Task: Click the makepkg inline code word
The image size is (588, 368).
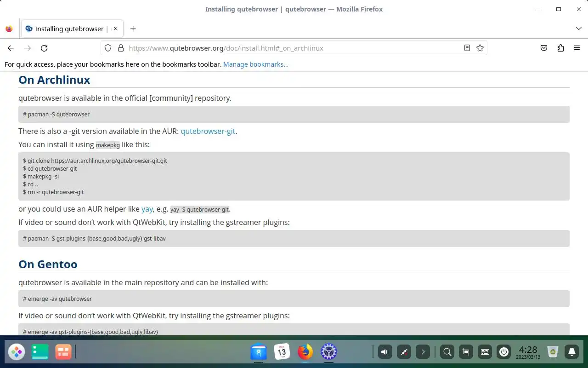Action: click(108, 145)
